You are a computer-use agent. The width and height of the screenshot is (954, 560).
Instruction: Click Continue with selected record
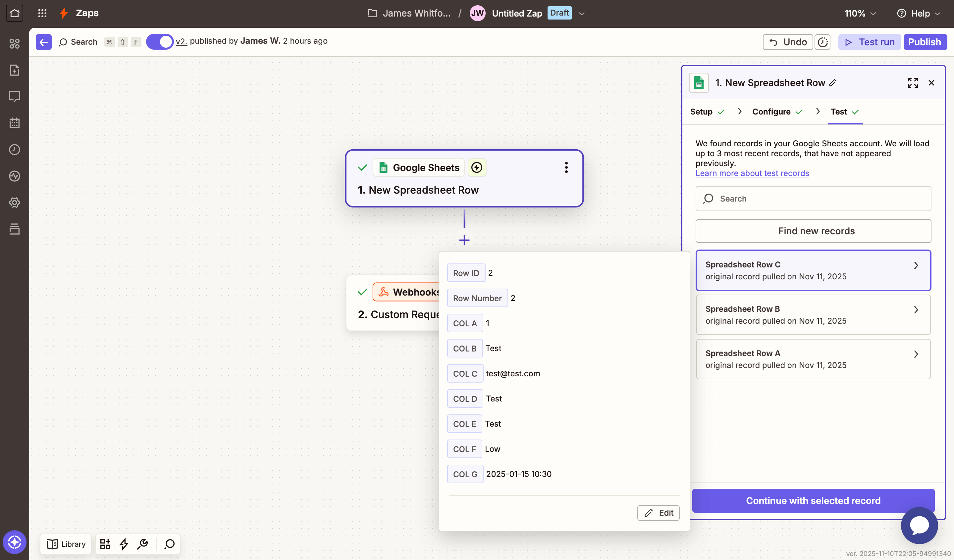(813, 501)
